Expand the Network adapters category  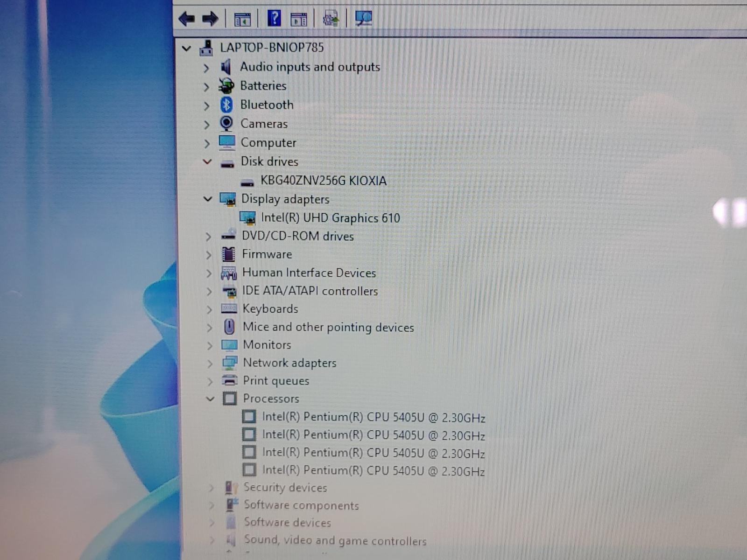[210, 364]
